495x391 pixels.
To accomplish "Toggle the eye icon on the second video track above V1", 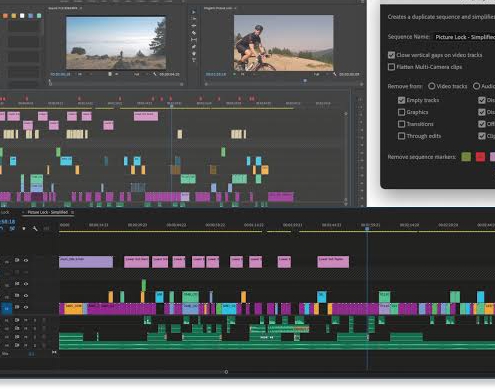I will click(x=26, y=284).
